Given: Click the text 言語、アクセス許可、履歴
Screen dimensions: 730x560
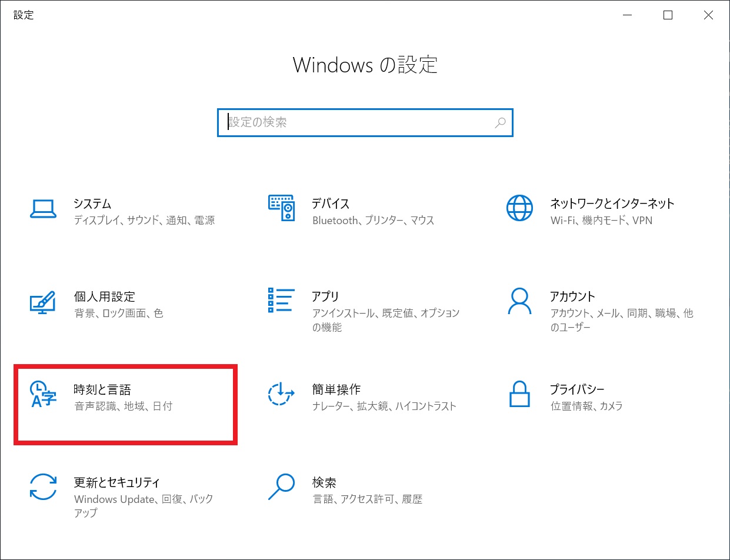Looking at the screenshot, I should pyautogui.click(x=368, y=499).
